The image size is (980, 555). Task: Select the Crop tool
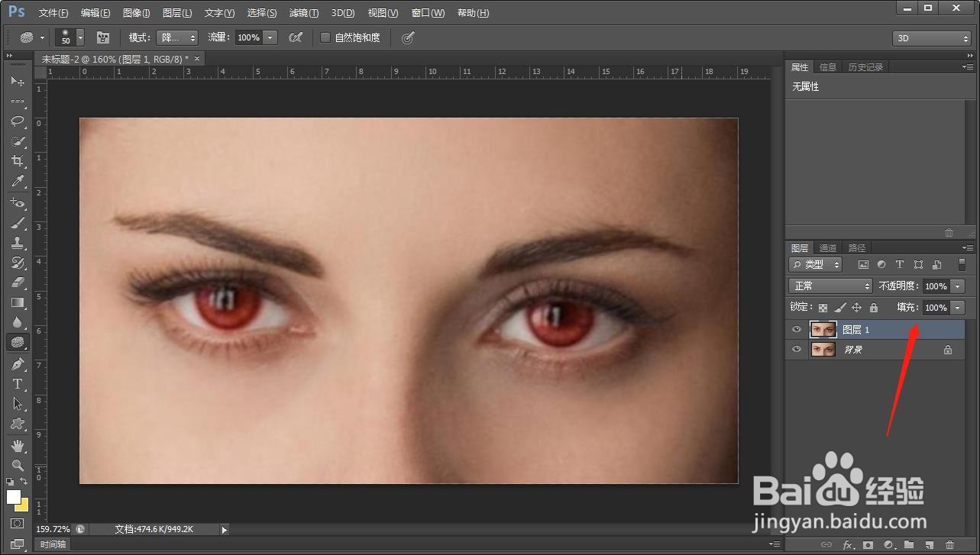17,161
